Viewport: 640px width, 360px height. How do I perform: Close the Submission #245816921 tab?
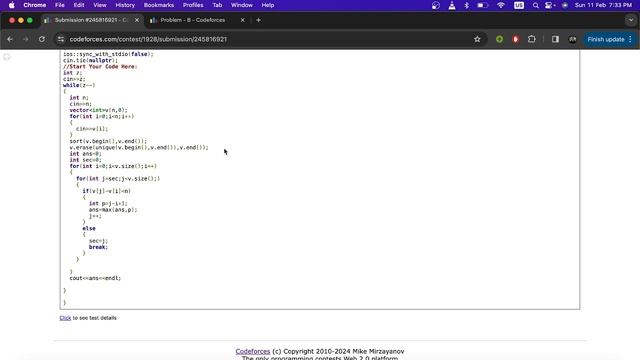click(137, 20)
